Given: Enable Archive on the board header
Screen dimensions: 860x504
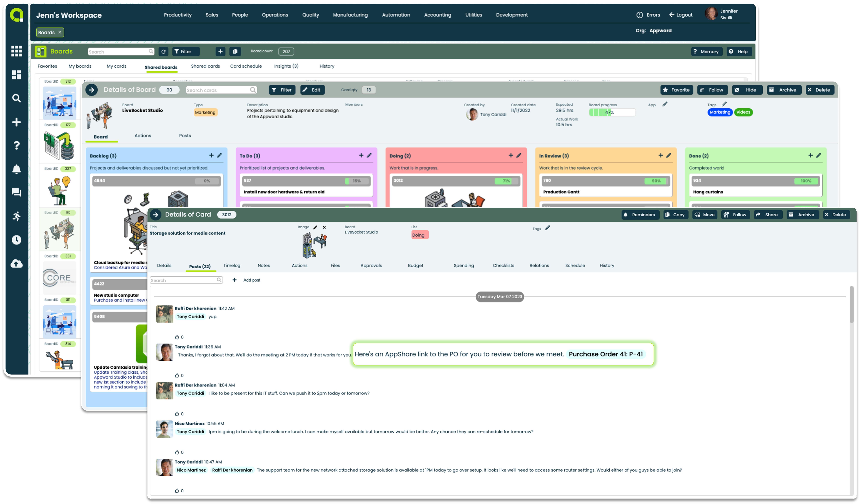Looking at the screenshot, I should click(783, 89).
